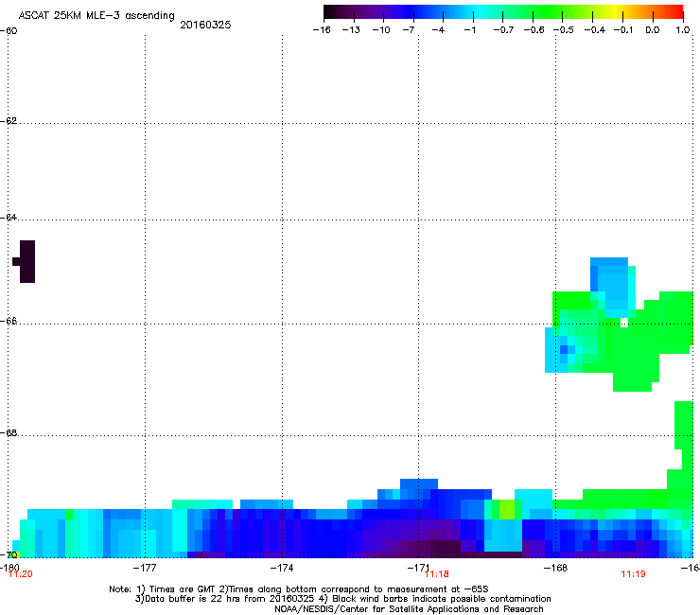Viewport: 700px width, 615px height.
Task: Click the -174 longitude axis label
Action: [x=282, y=568]
